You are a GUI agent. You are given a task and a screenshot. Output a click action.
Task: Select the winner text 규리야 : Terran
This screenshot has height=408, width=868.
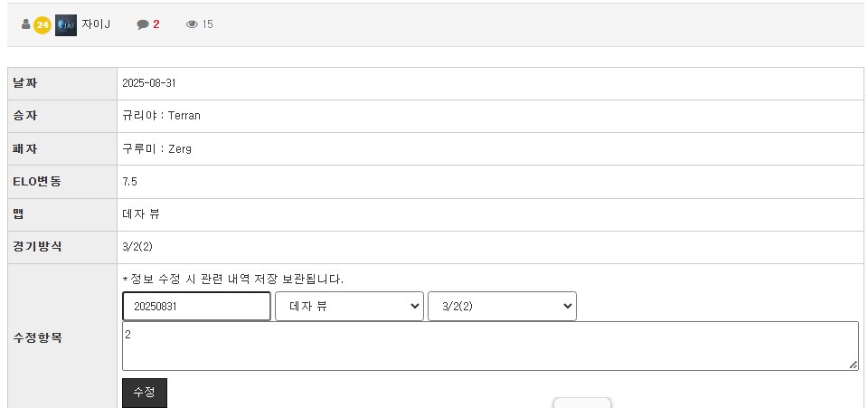(161, 116)
